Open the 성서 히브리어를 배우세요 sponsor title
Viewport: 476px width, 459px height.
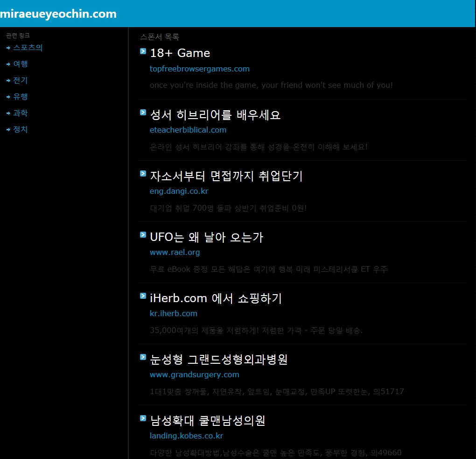[215, 115]
